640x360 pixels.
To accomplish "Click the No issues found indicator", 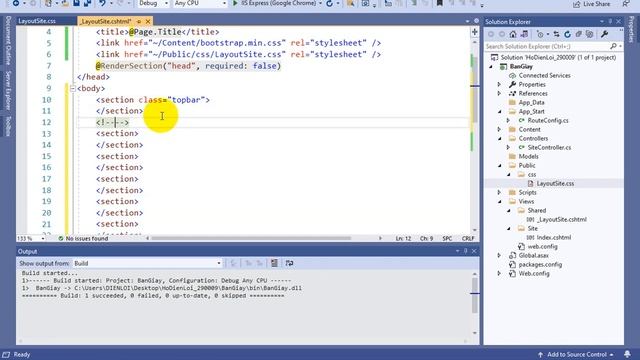I will click(83, 238).
